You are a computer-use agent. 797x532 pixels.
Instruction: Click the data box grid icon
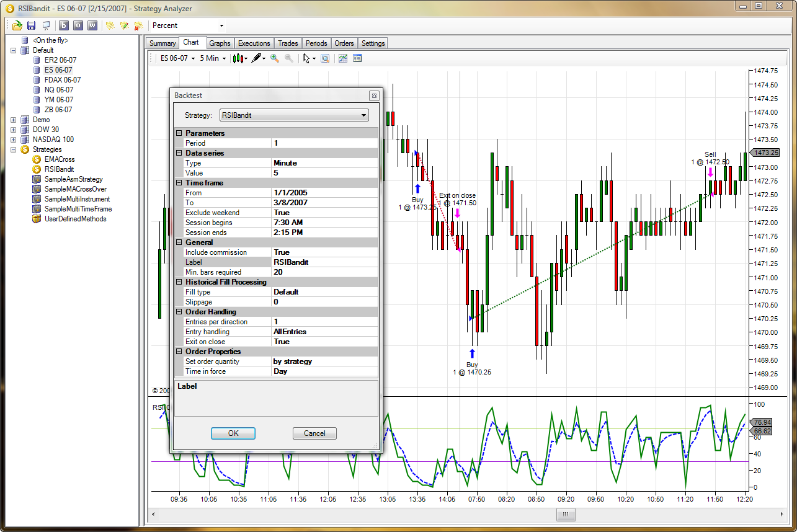point(357,58)
